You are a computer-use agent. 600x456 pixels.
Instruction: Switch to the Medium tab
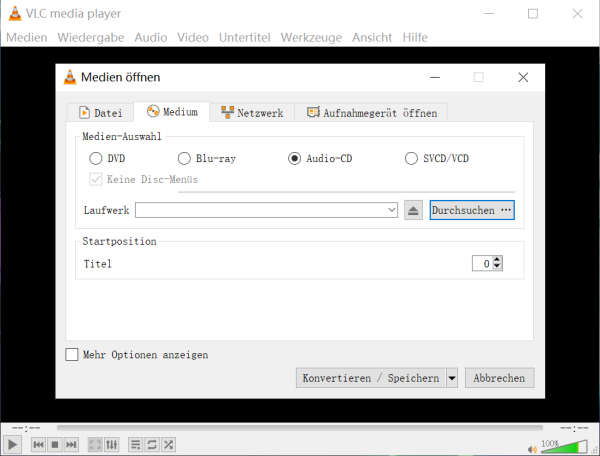[172, 112]
